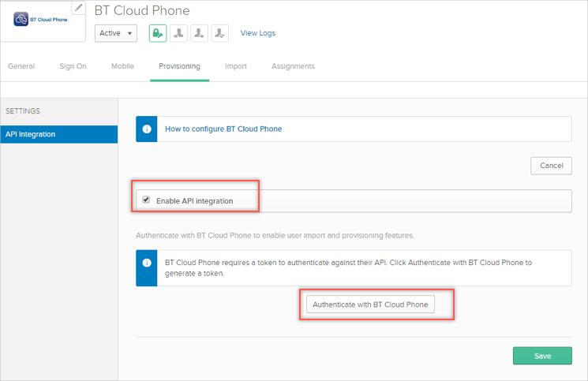Click the user import icon with arrow
This screenshot has width=588, height=381.
(x=199, y=33)
